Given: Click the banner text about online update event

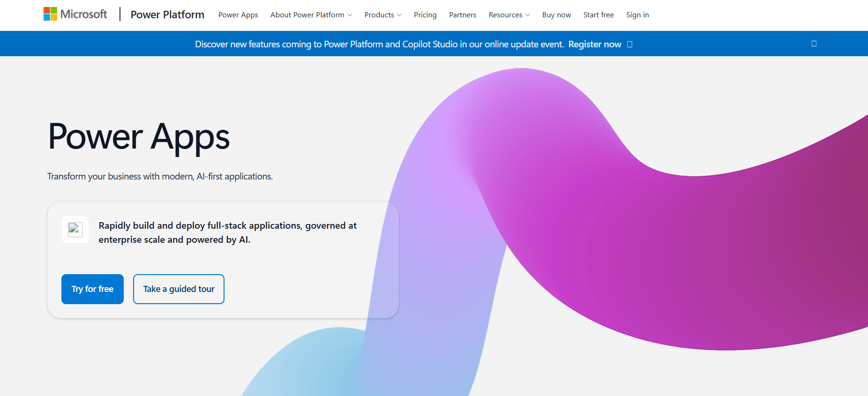Looking at the screenshot, I should tap(379, 44).
